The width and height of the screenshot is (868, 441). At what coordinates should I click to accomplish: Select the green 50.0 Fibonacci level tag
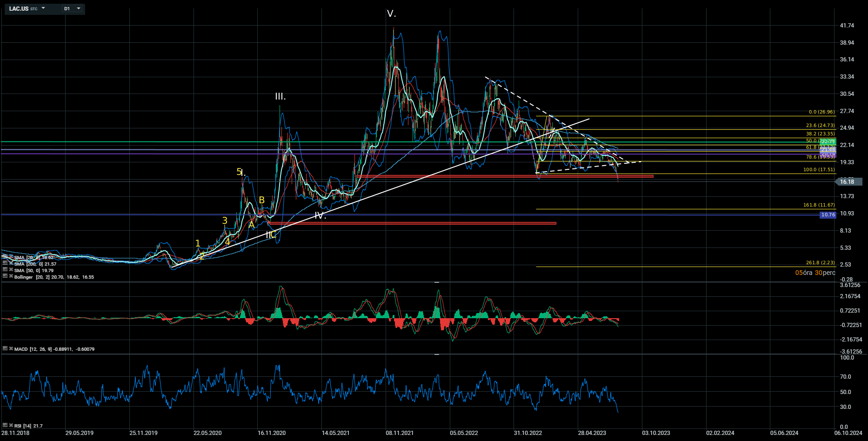(x=827, y=141)
